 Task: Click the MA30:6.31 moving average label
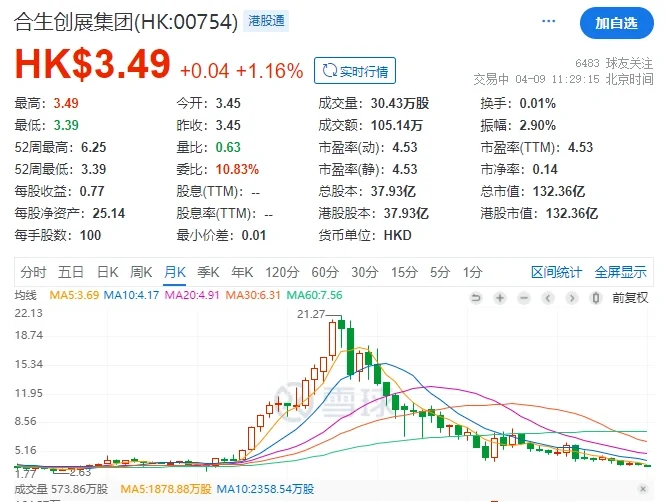[253, 295]
